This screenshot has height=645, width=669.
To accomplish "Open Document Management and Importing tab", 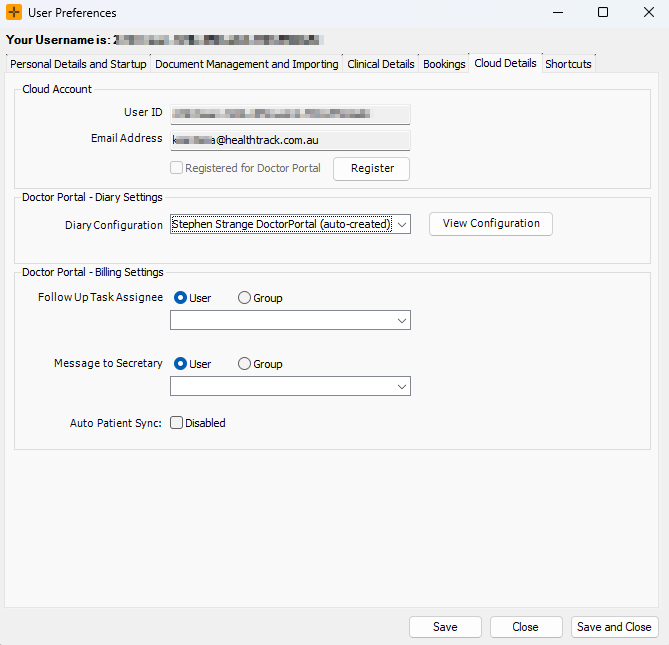I will (x=247, y=64).
